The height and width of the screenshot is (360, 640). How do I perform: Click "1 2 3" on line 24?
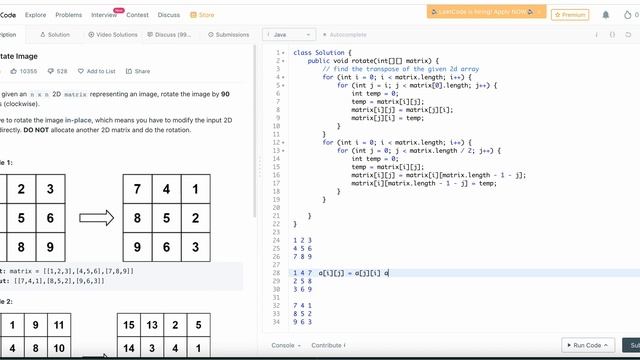[302, 240]
